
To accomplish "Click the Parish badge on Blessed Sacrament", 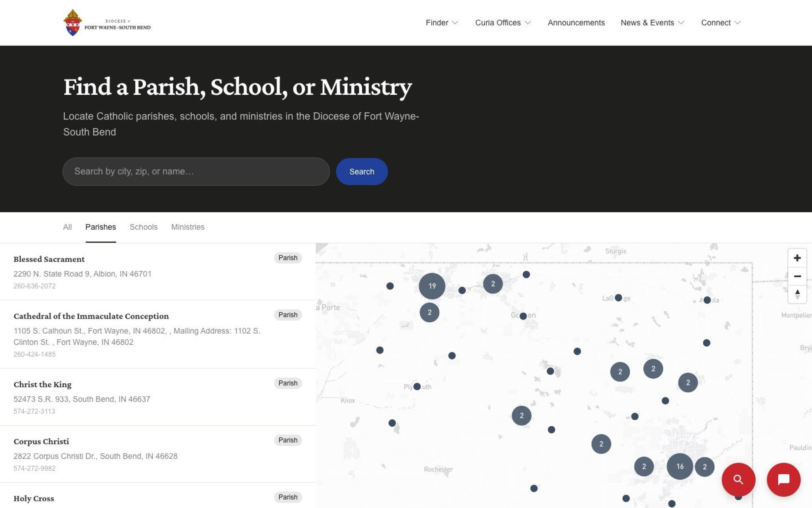I will click(x=288, y=258).
